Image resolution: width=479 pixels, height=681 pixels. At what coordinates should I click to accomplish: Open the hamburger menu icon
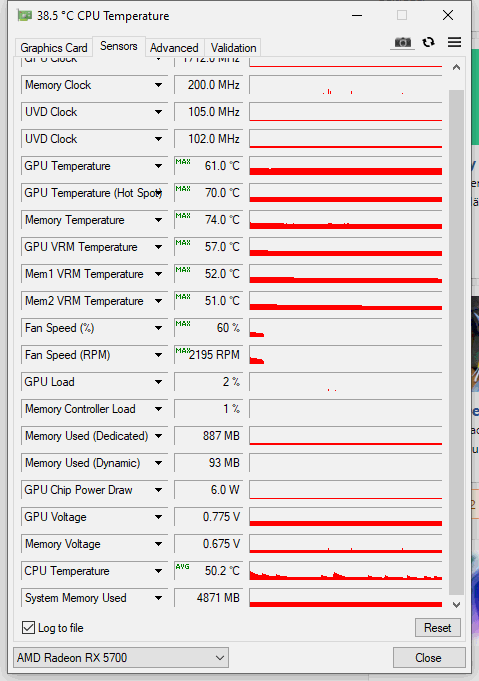click(x=454, y=42)
